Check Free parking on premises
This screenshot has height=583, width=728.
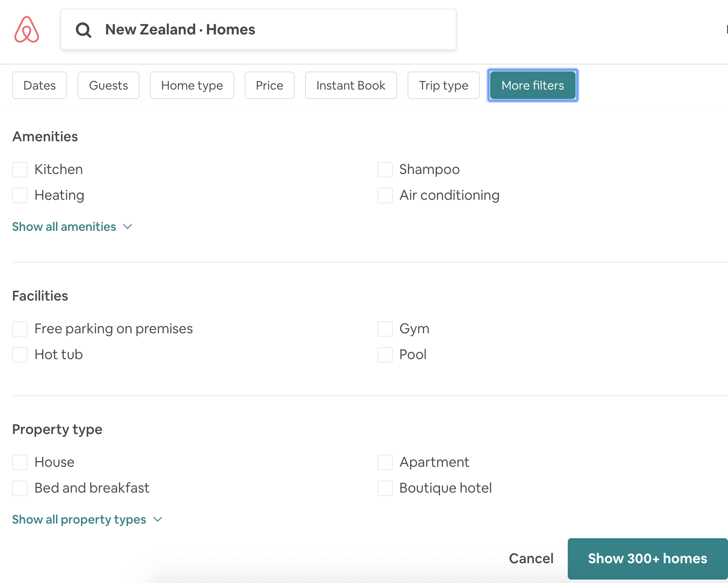click(x=20, y=329)
